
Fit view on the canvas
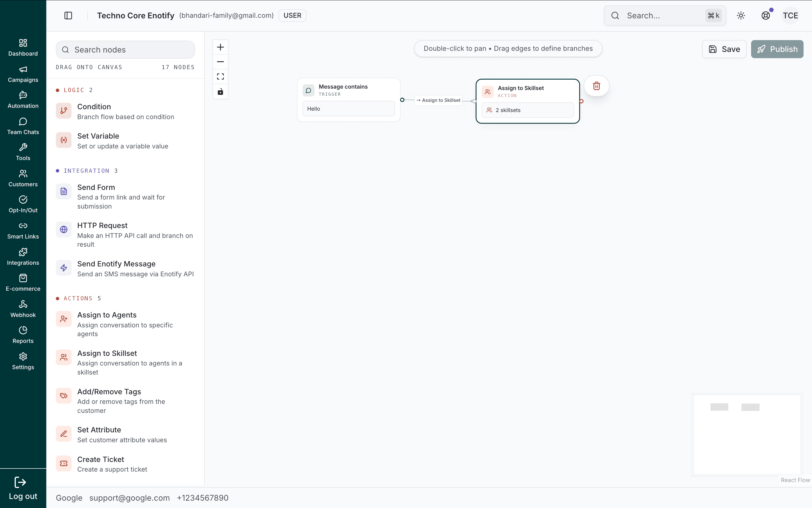pos(220,76)
